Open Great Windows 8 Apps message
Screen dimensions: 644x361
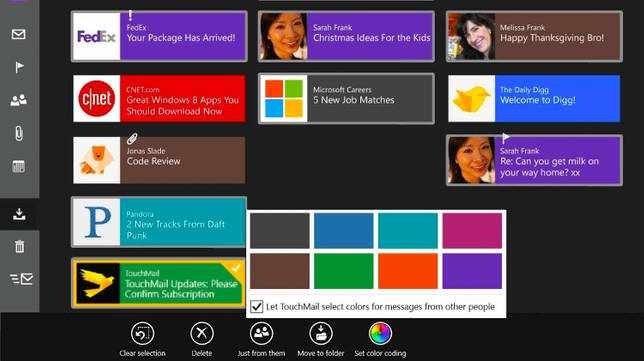(159, 99)
